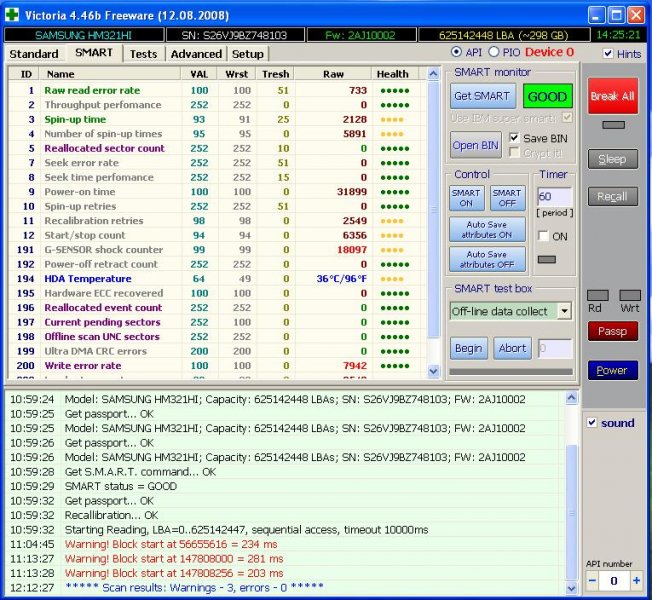Click the red Passp button
652x600 pixels.
(x=612, y=331)
